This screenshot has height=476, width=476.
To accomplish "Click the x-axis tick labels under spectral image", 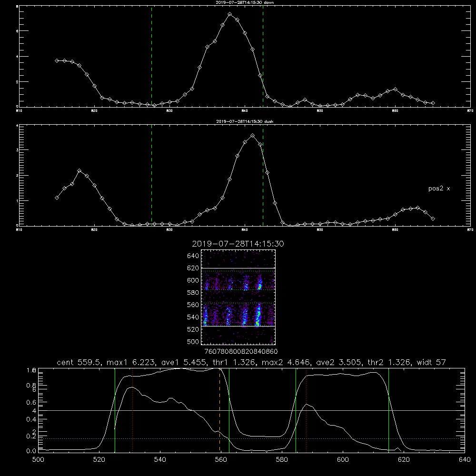I will 241,351.
